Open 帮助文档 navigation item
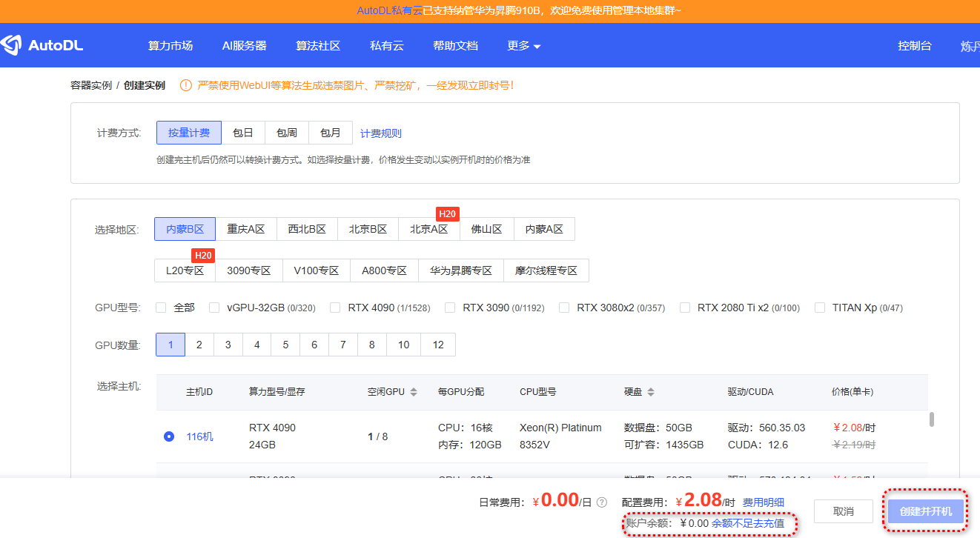 456,46
